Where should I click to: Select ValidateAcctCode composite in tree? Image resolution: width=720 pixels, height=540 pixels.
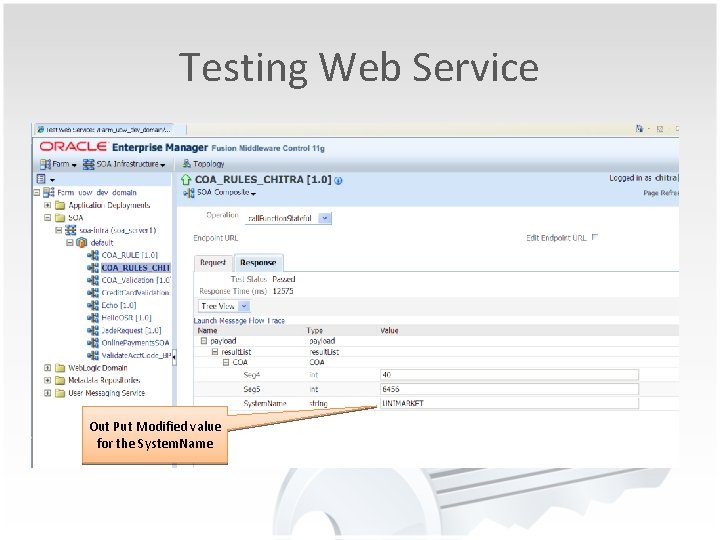136,355
